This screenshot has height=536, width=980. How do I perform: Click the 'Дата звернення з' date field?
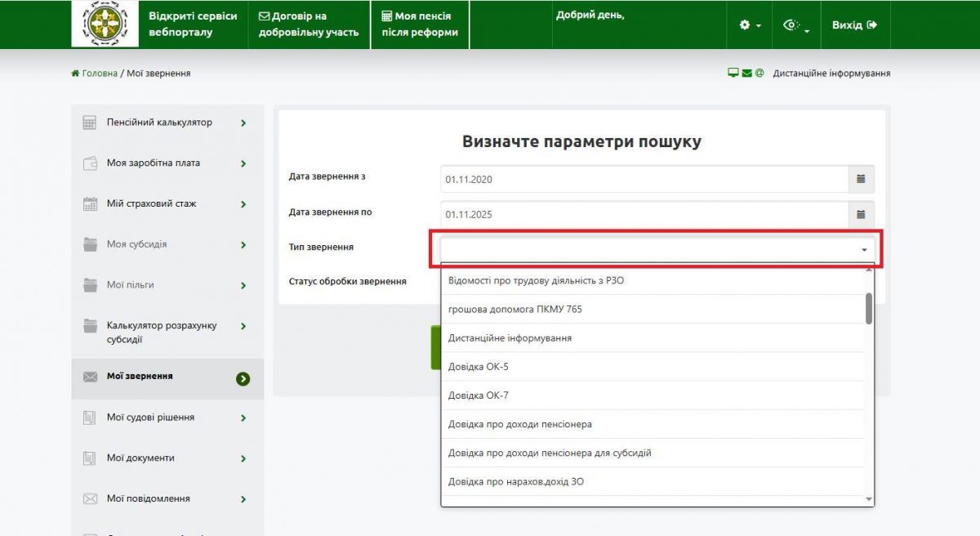(645, 179)
